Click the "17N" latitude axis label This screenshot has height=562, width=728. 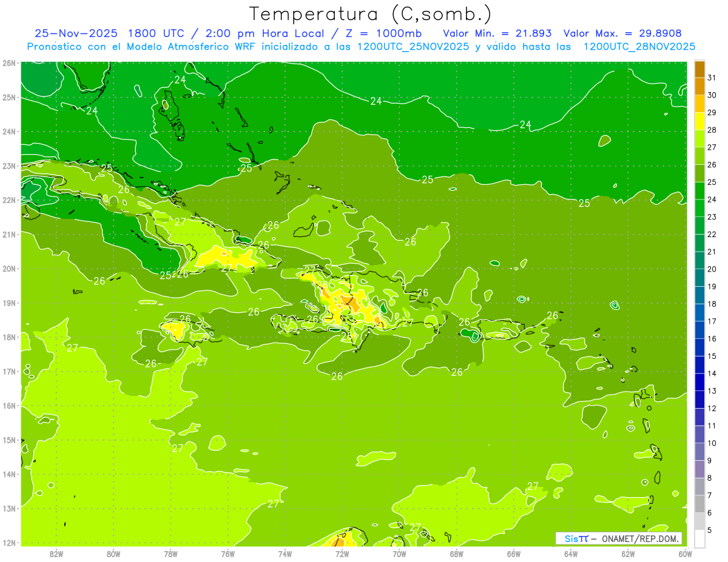pos(9,371)
